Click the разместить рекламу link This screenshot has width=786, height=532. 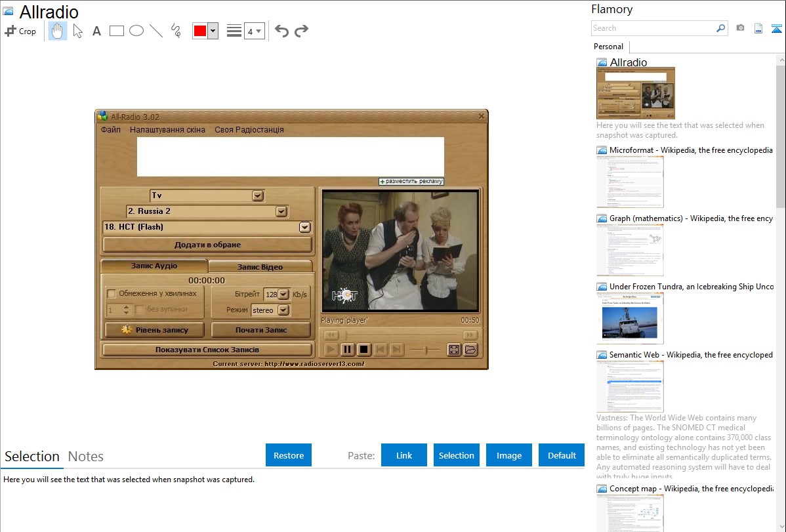411,181
